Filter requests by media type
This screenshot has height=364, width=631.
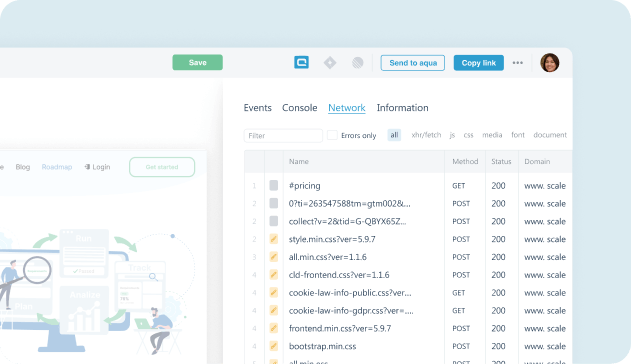[492, 135]
